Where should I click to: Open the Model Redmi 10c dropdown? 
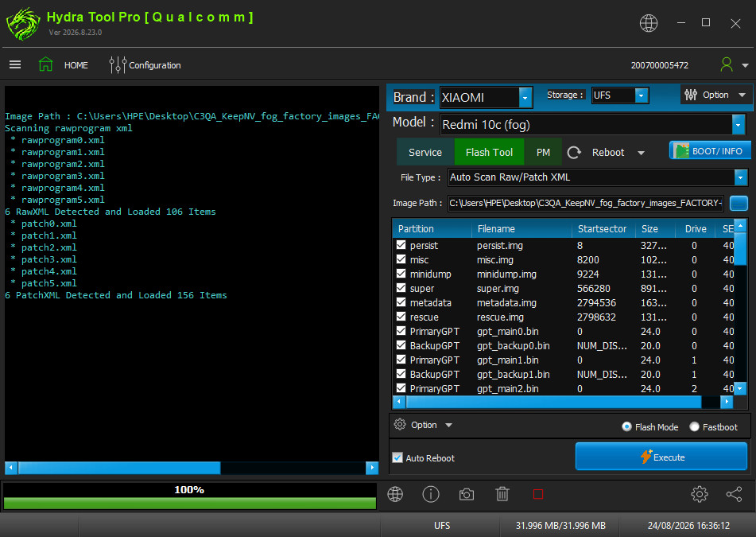[739, 125]
